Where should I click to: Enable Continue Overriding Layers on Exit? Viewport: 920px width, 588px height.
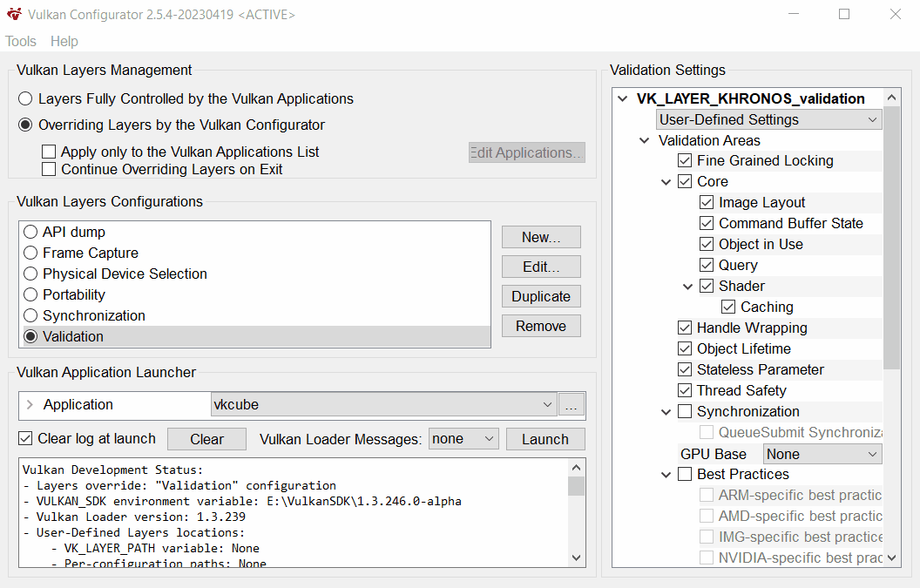coord(49,170)
